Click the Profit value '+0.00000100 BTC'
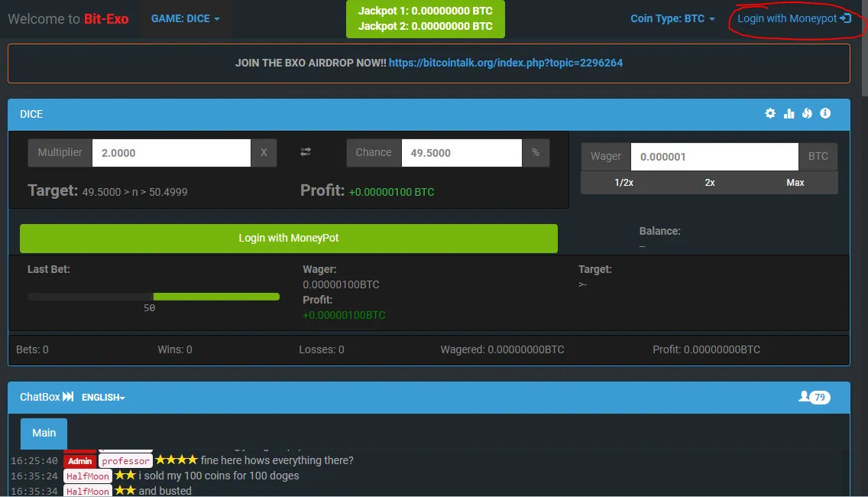Image resolution: width=868 pixels, height=497 pixels. [391, 192]
